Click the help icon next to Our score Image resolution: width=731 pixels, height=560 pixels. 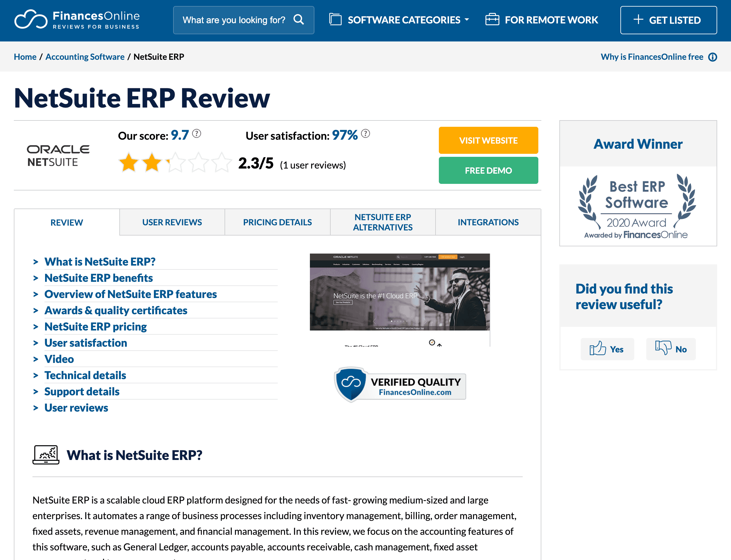click(x=197, y=134)
